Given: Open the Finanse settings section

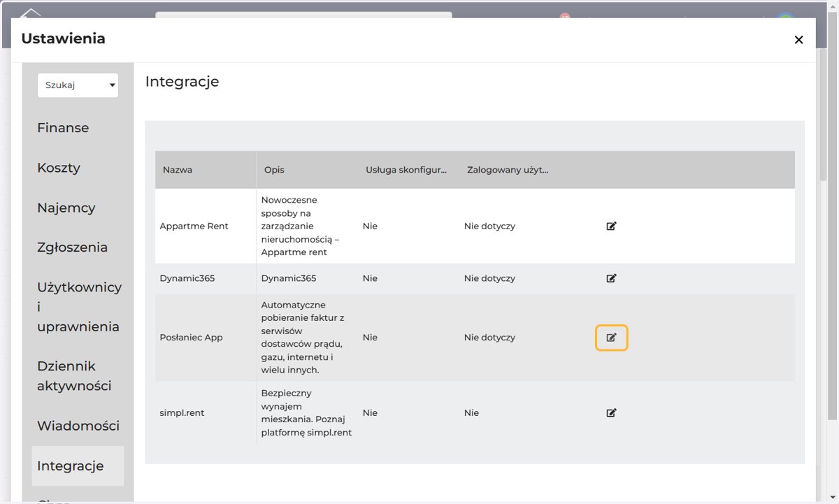Looking at the screenshot, I should (x=63, y=128).
